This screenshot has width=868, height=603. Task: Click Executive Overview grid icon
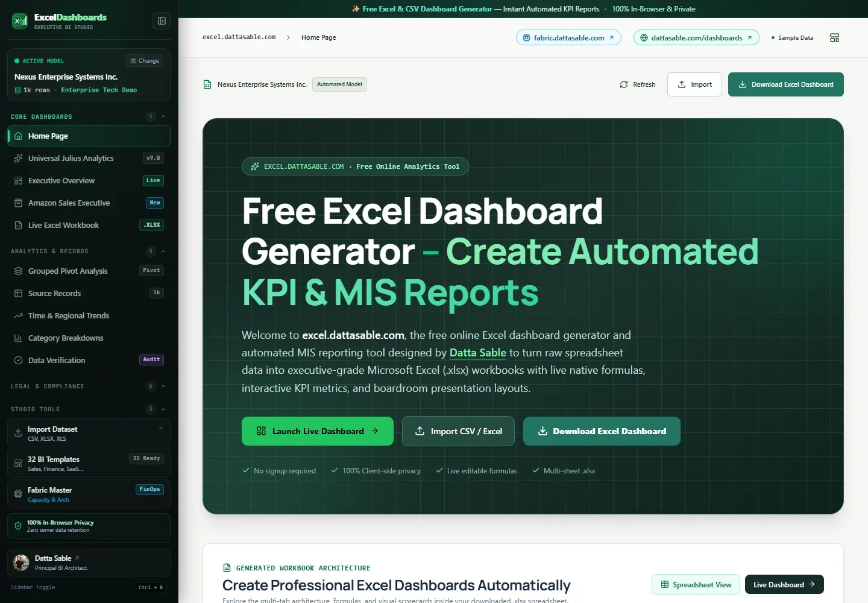coord(18,181)
